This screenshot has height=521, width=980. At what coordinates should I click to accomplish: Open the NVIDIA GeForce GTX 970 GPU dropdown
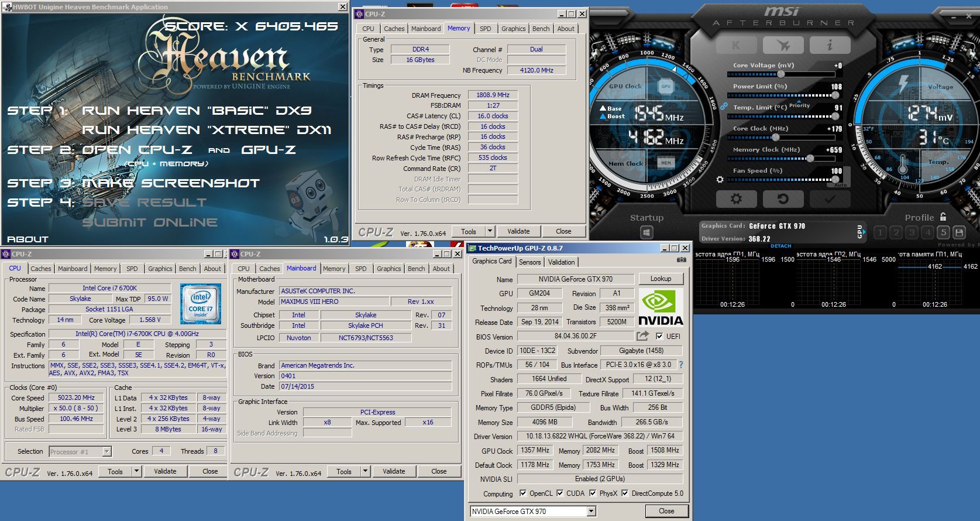point(591,511)
